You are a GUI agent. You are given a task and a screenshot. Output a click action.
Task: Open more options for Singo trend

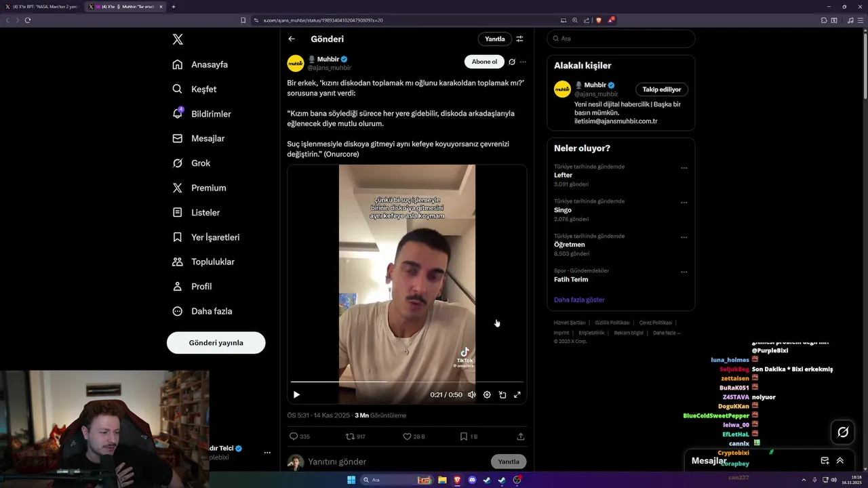(684, 202)
